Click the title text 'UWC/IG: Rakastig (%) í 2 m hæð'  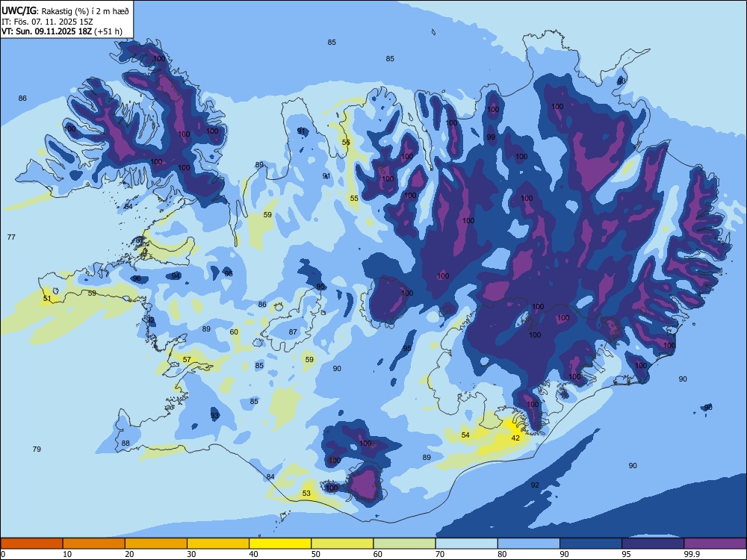65,10
